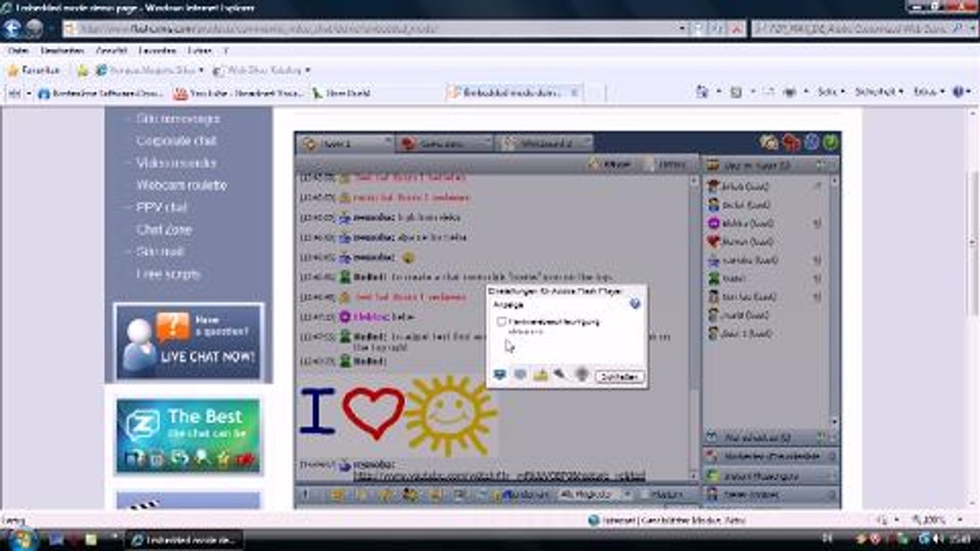
Task: Click the YouTube link in chat message
Action: pos(498,476)
